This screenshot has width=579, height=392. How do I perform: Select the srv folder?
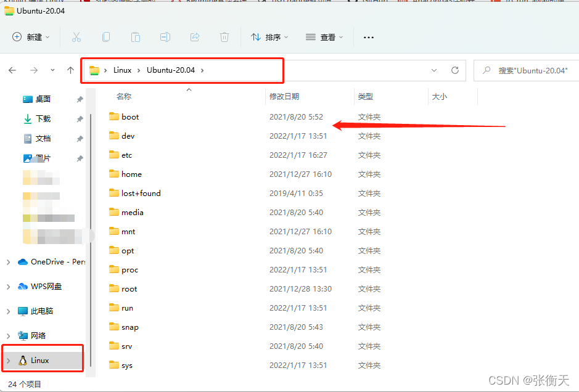coord(126,346)
